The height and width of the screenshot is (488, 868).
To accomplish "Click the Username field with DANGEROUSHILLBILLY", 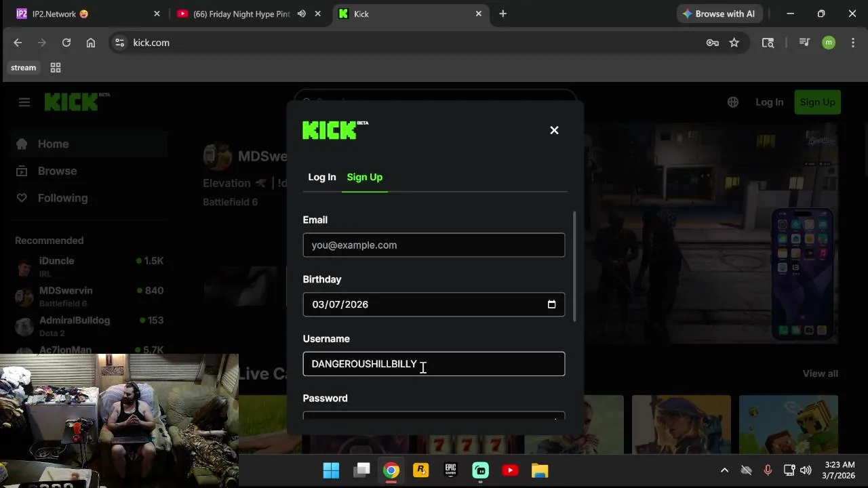I will [434, 364].
